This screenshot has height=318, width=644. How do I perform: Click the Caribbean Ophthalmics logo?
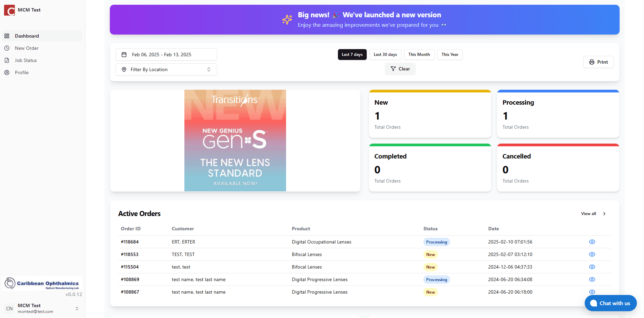(x=42, y=283)
